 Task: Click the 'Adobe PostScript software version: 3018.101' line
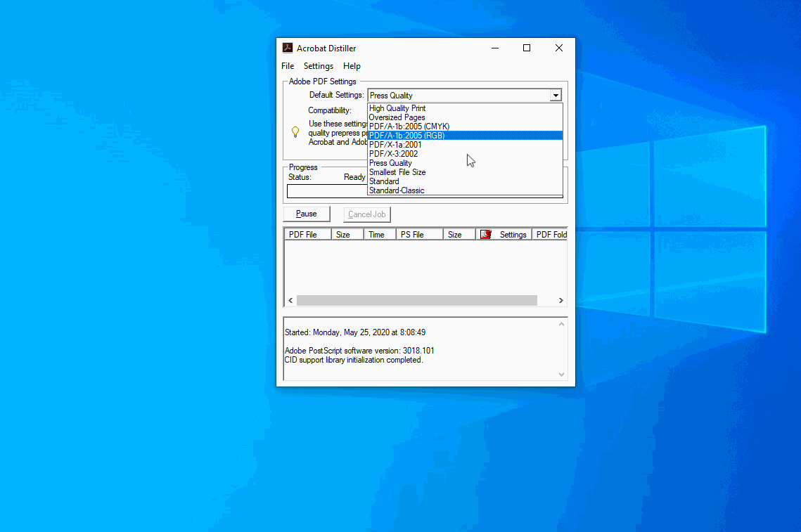(x=359, y=351)
